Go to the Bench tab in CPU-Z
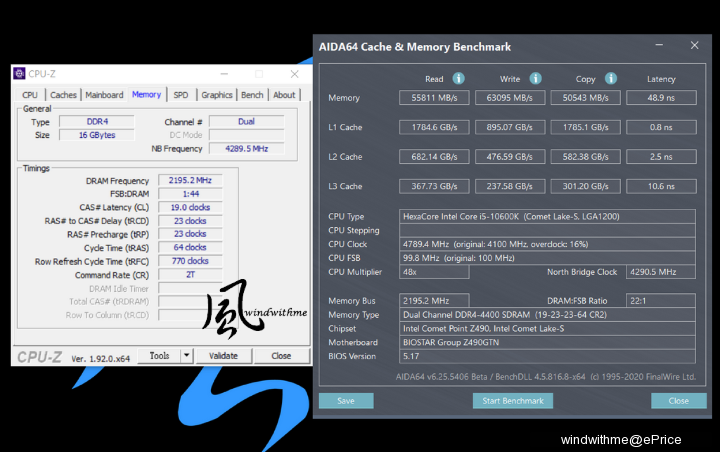This screenshot has width=720, height=452. 252,95
